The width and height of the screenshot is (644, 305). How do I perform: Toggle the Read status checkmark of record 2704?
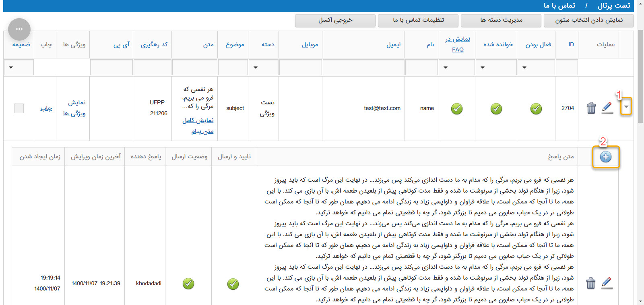496,108
